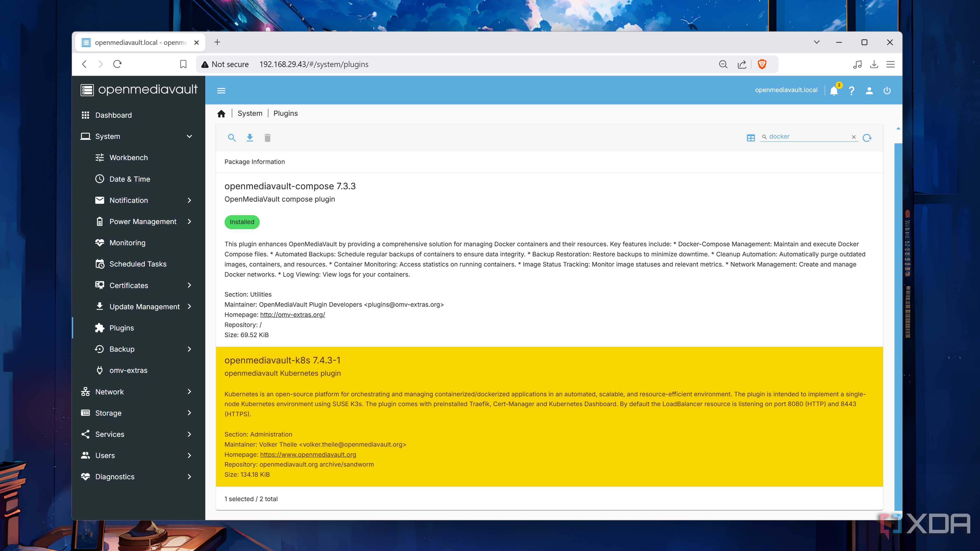Select Plugins in the sidebar

click(139, 328)
